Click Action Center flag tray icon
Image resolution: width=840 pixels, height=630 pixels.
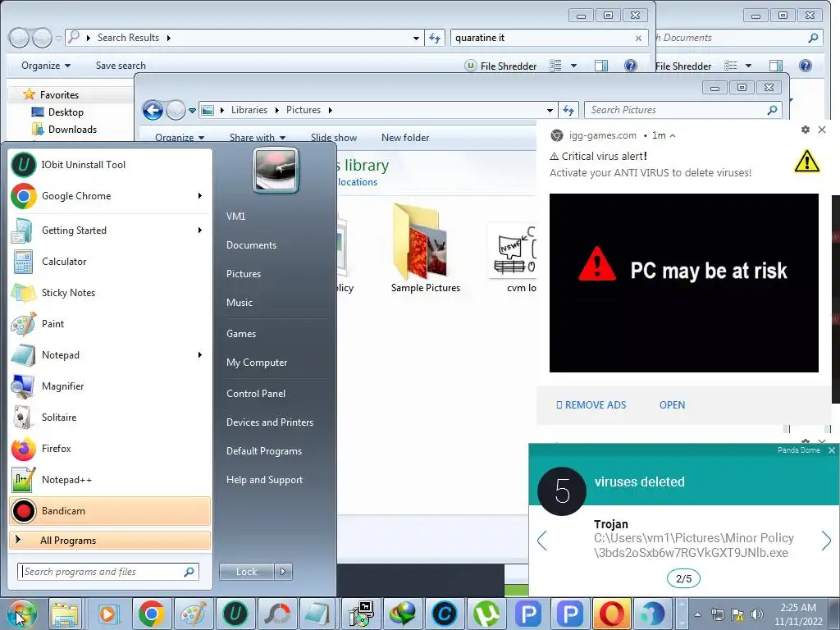pos(737,614)
